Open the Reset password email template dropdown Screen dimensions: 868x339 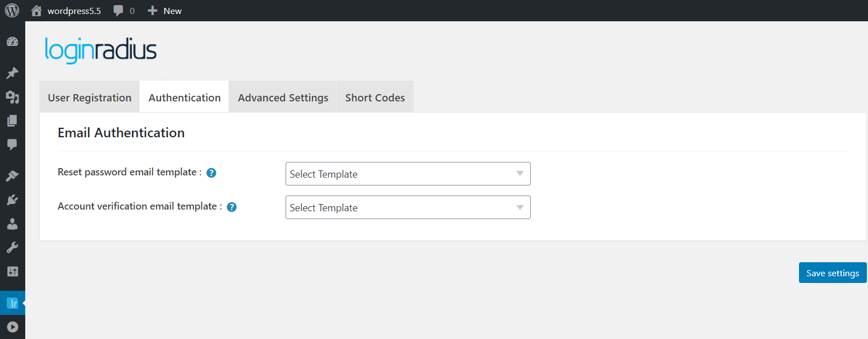408,174
